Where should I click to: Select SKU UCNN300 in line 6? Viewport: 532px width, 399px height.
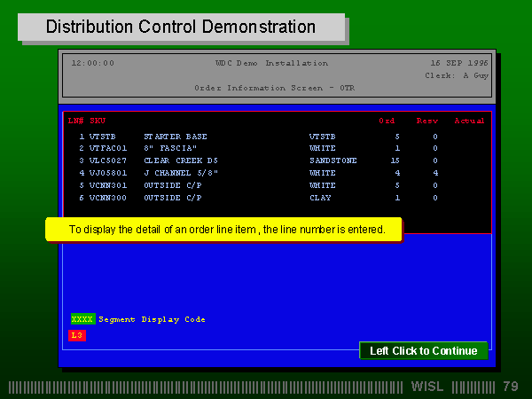(108, 198)
